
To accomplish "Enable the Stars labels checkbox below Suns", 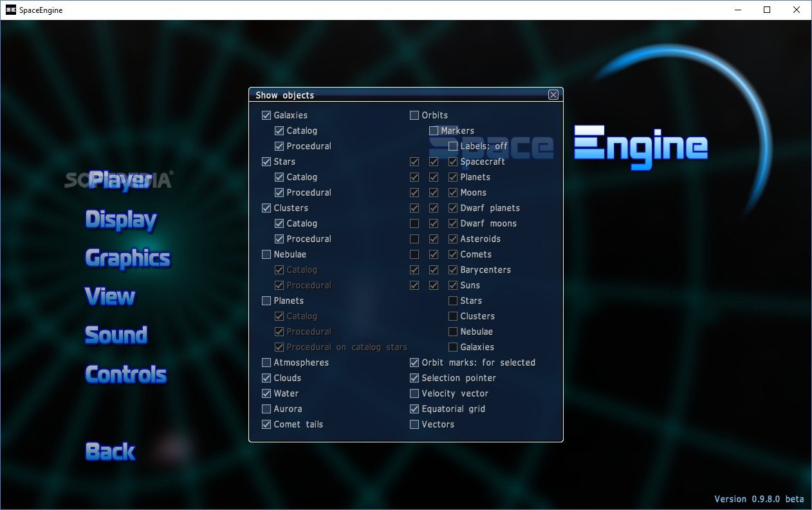I will 453,301.
